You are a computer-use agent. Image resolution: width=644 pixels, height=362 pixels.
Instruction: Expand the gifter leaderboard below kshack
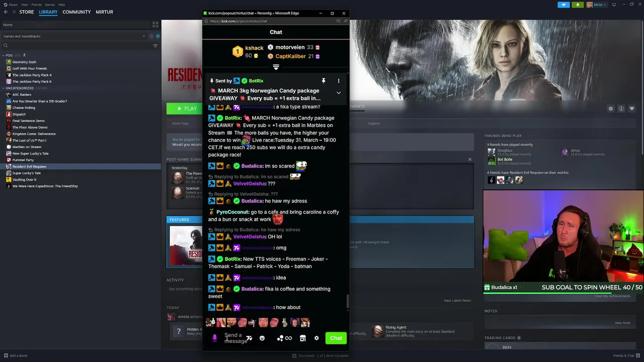pyautogui.click(x=276, y=67)
